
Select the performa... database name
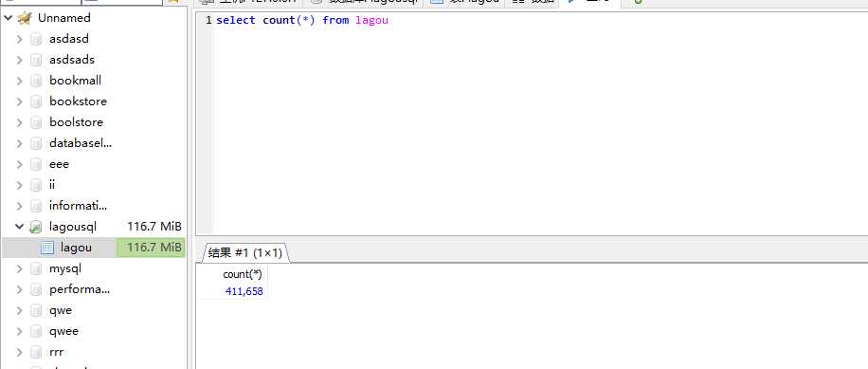click(x=80, y=289)
